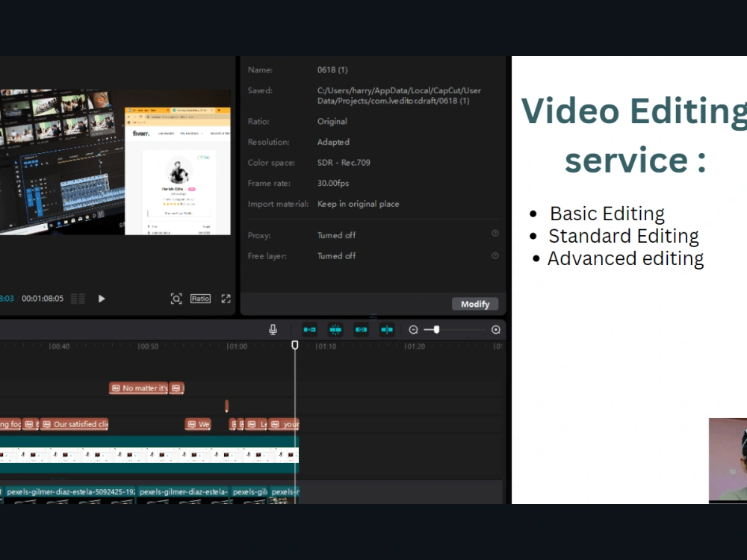
Task: Click 'Basic Editing' bullet on the slide
Action: 607,214
